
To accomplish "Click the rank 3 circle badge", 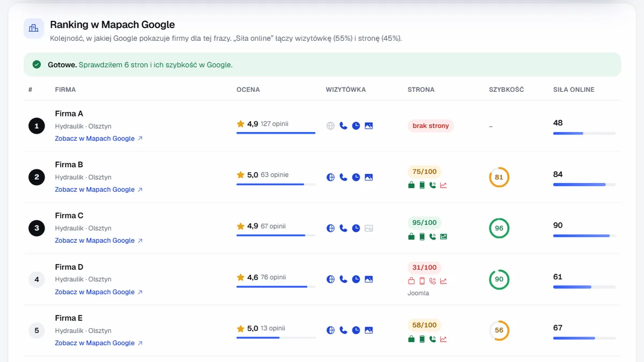I will [x=36, y=228].
